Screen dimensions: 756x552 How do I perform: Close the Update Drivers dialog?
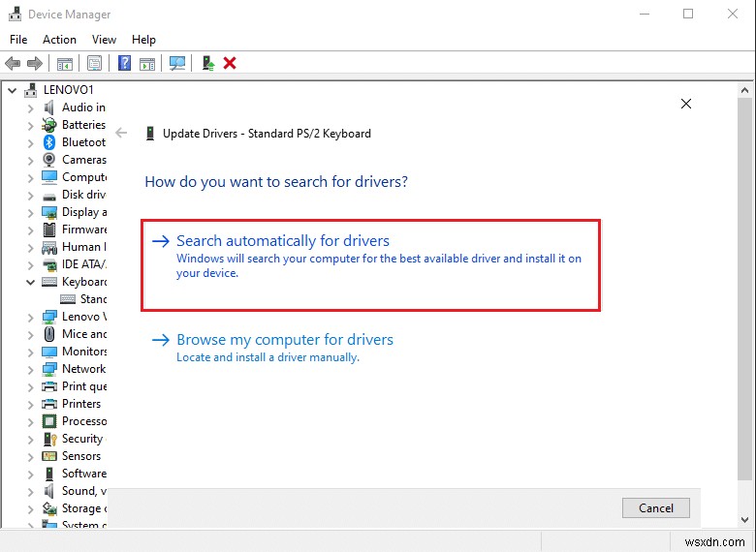click(x=686, y=104)
